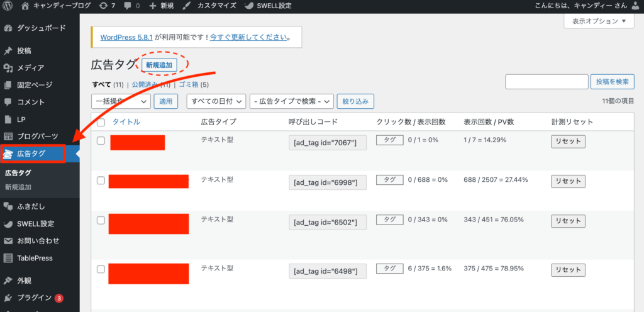Click the 絞り込み filter button
The image size is (644, 312).
point(355,101)
